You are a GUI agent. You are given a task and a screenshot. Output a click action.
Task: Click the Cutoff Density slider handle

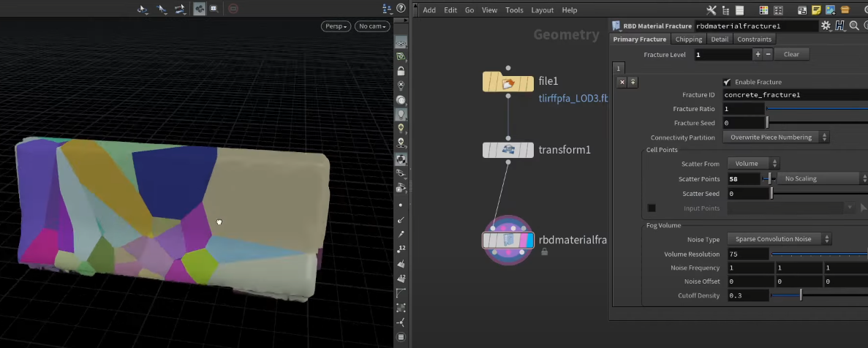801,295
